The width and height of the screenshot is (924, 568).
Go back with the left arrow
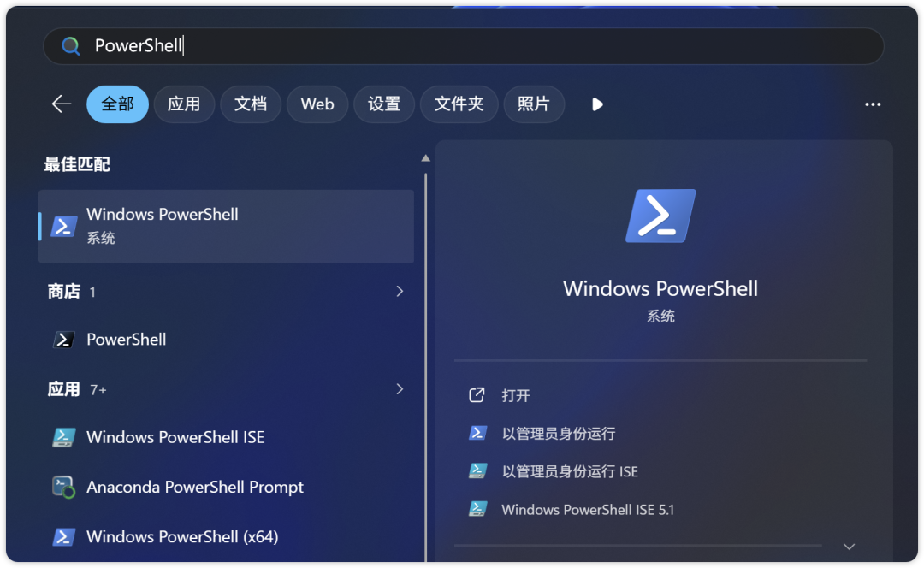point(62,104)
